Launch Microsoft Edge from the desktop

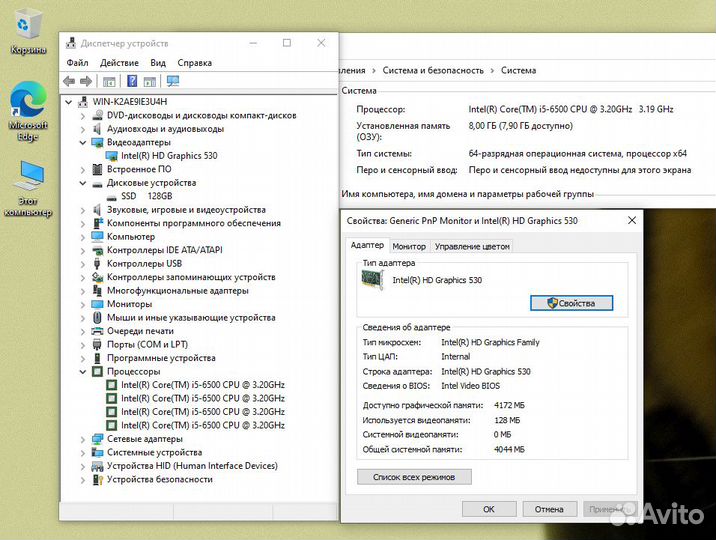tap(28, 111)
